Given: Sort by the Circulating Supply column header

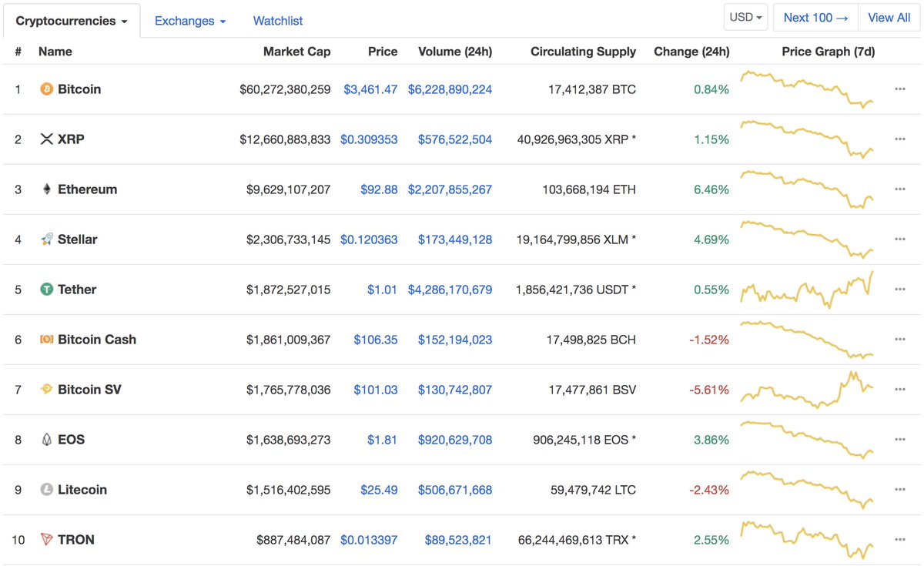Looking at the screenshot, I should pyautogui.click(x=583, y=52).
